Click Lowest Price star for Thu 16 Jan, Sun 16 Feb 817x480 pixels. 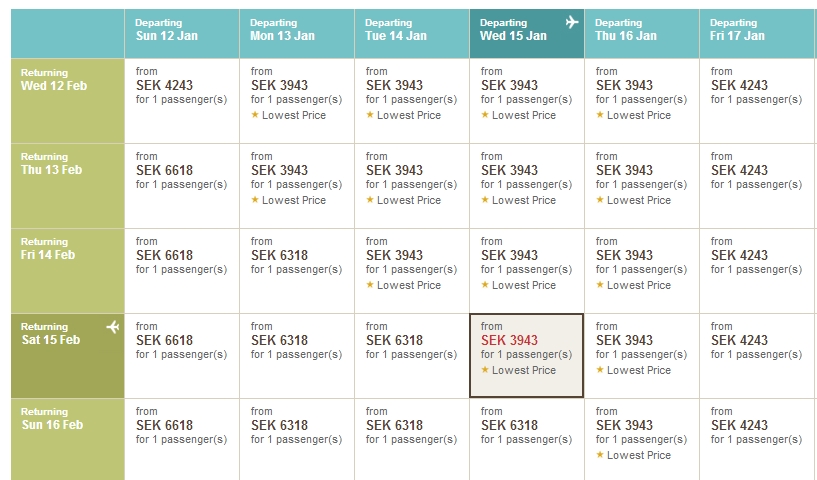(600, 454)
